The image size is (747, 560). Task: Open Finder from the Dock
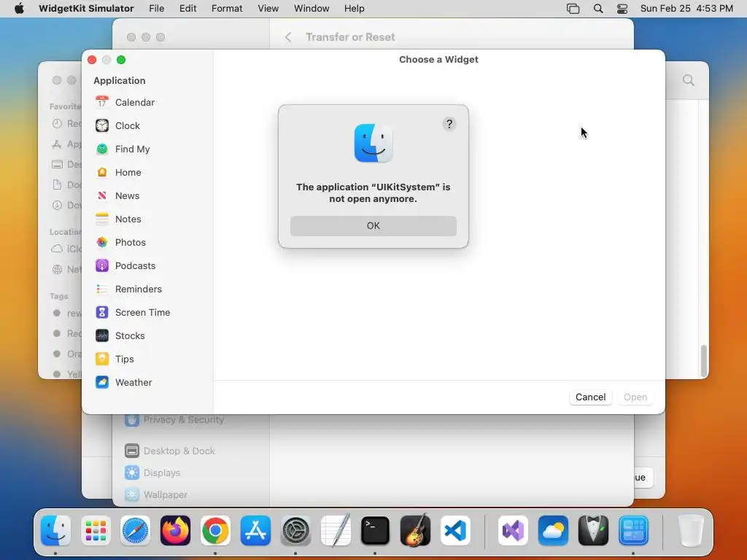[55, 531]
